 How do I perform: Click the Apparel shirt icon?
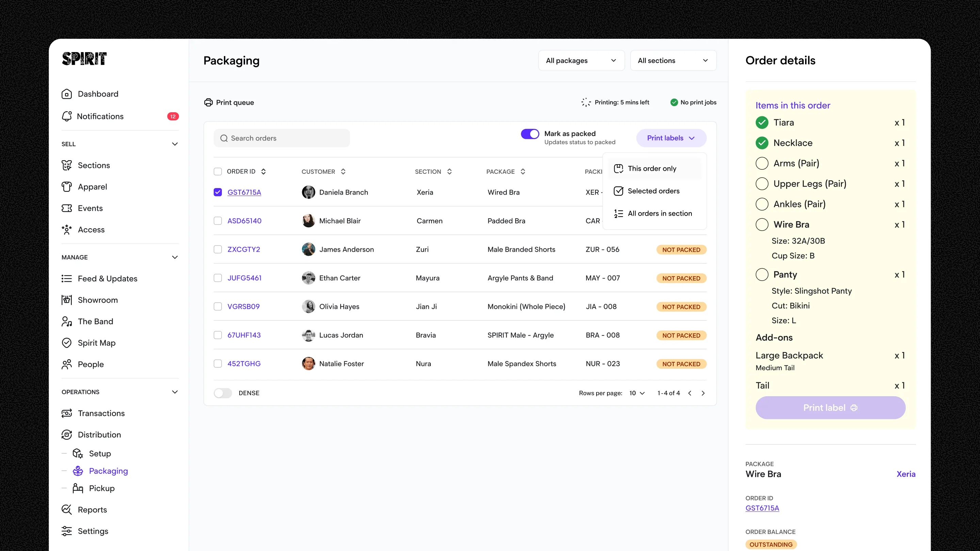click(67, 187)
